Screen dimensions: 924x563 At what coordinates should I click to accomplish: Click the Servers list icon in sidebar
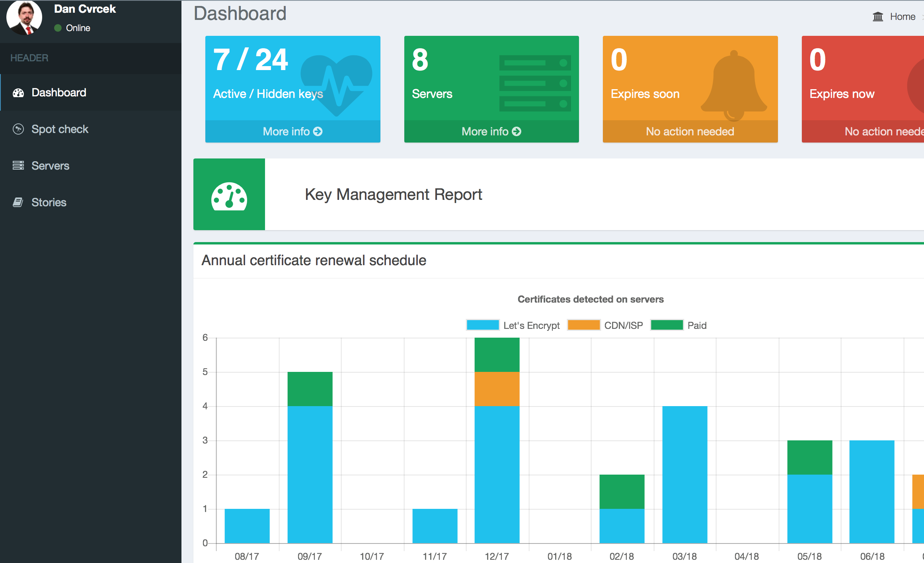(x=18, y=166)
